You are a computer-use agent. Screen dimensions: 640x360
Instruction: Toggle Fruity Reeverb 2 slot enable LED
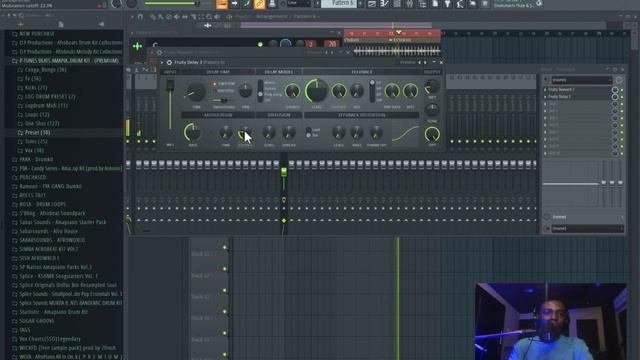(x=622, y=89)
